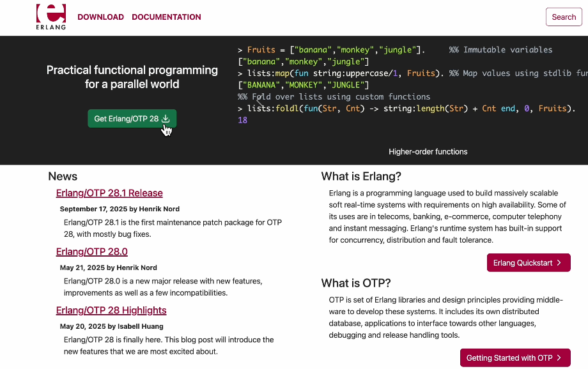Screen dimensions: 588x369
Task: Visit the Erlang/OTP 28 Highlights post
Action: click(111, 310)
